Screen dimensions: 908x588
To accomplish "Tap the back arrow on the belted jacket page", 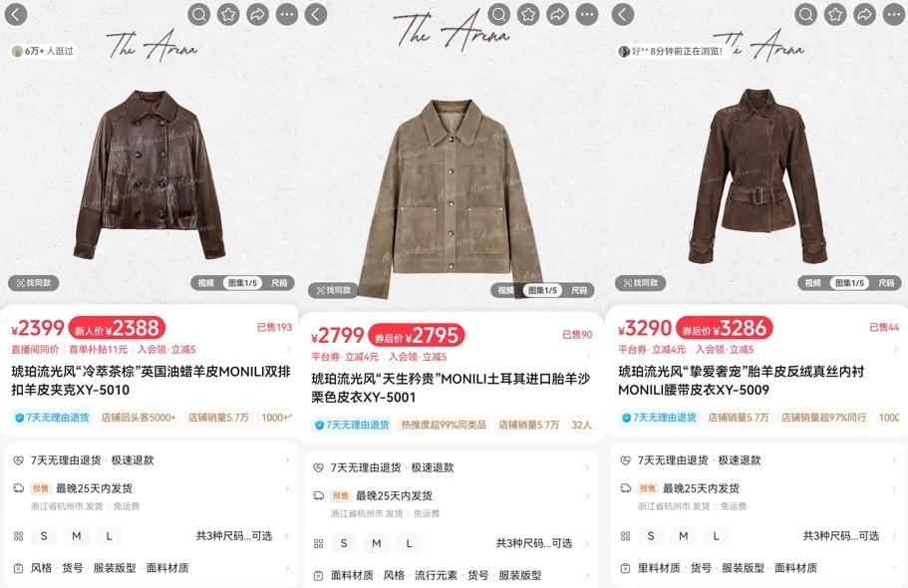I will 623,15.
